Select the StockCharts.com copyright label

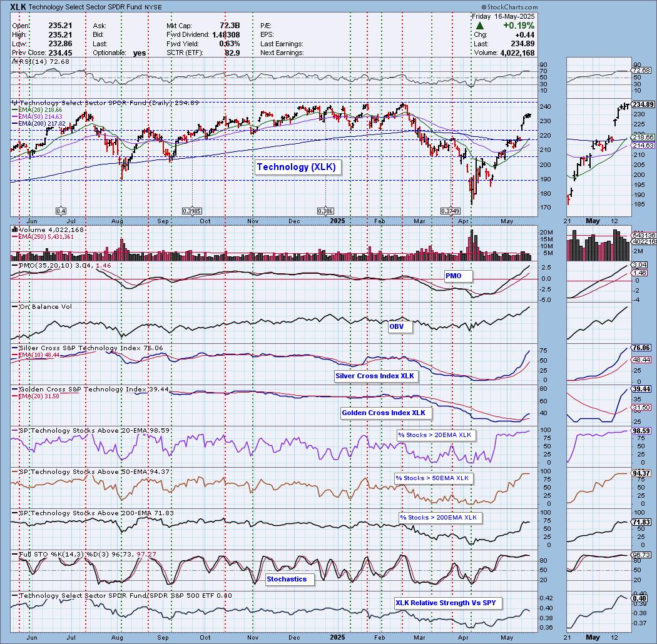pyautogui.click(x=509, y=7)
